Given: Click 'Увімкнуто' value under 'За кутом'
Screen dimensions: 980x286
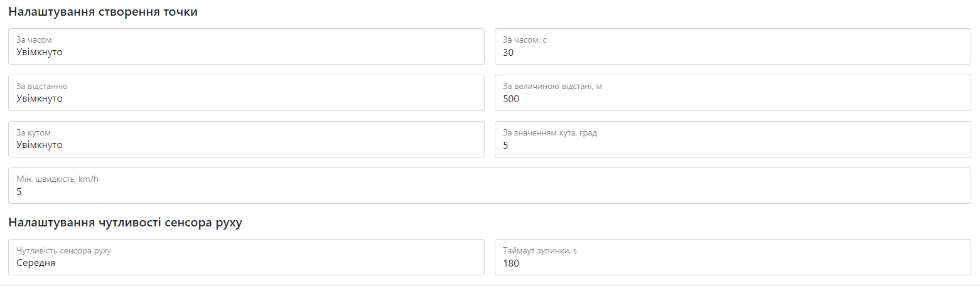Looking at the screenshot, I should [40, 146].
